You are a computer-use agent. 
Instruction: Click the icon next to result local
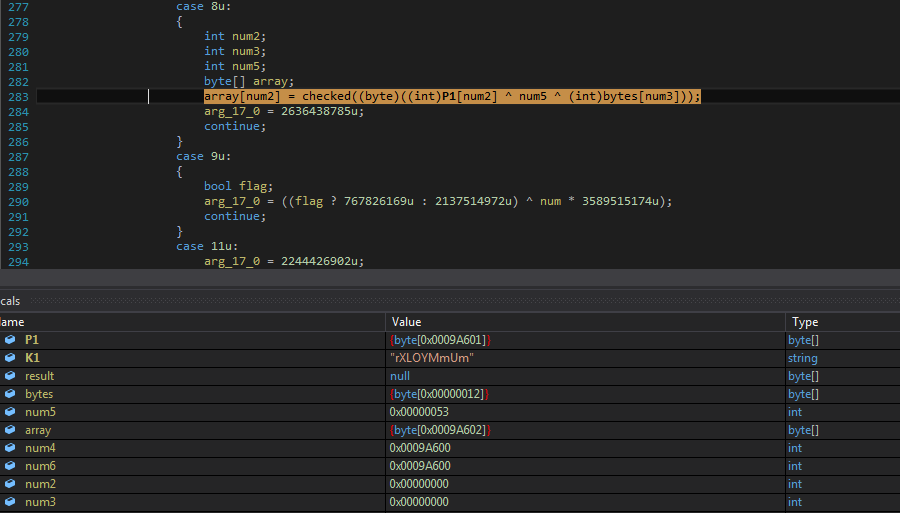click(10, 376)
